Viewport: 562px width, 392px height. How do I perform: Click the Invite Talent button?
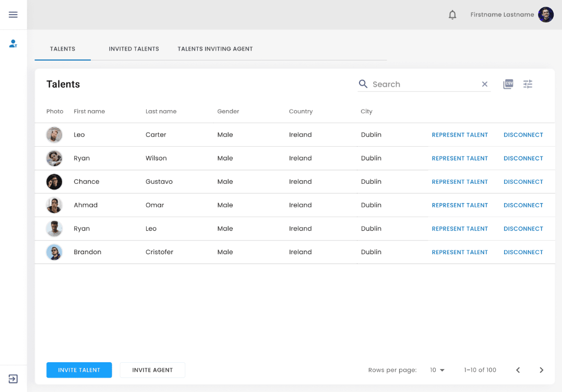tap(79, 370)
